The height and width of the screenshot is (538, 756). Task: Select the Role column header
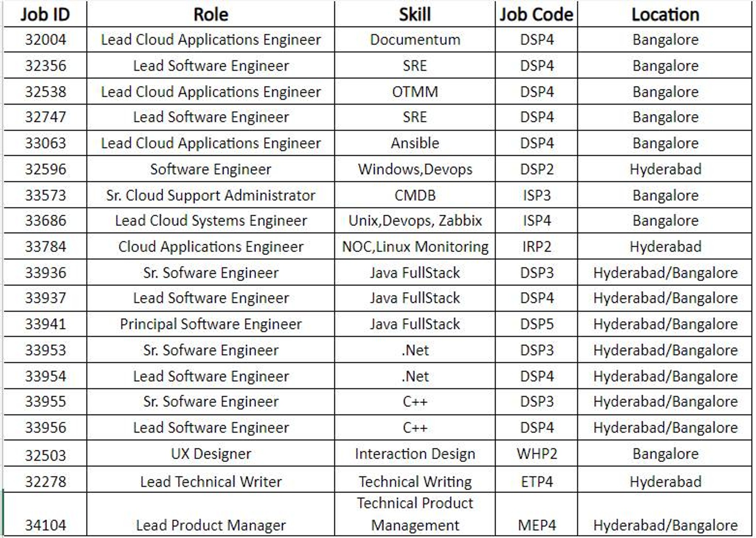[210, 14]
